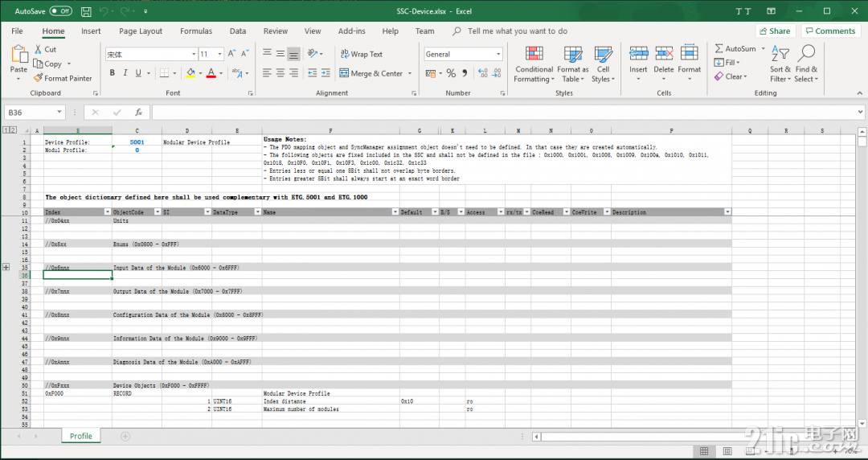The image size is (868, 460).
Task: Copy the selected cell
Action: [48, 64]
